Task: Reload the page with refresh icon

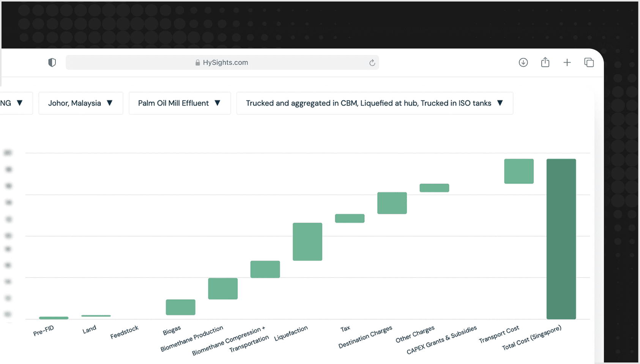Action: (x=372, y=63)
